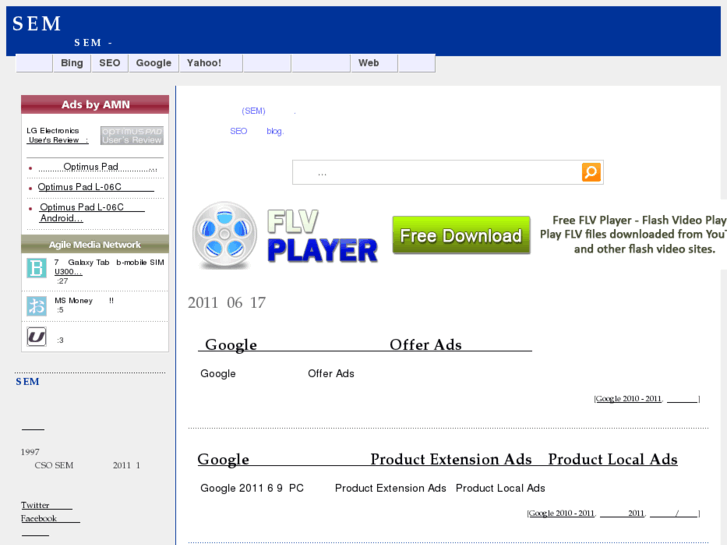Viewport: 727px width, 545px height.
Task: Open the Google Offer Ads article headline
Action: 364,345
